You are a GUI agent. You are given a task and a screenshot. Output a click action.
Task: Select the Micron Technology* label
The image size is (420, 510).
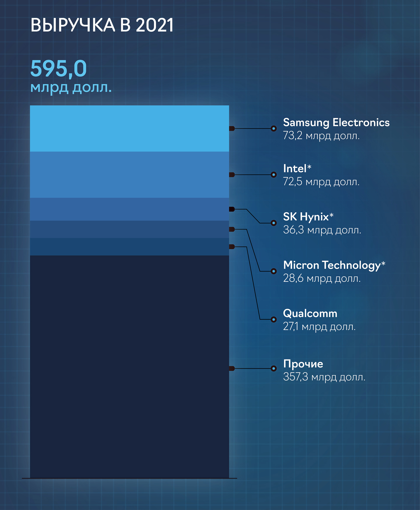point(334,265)
